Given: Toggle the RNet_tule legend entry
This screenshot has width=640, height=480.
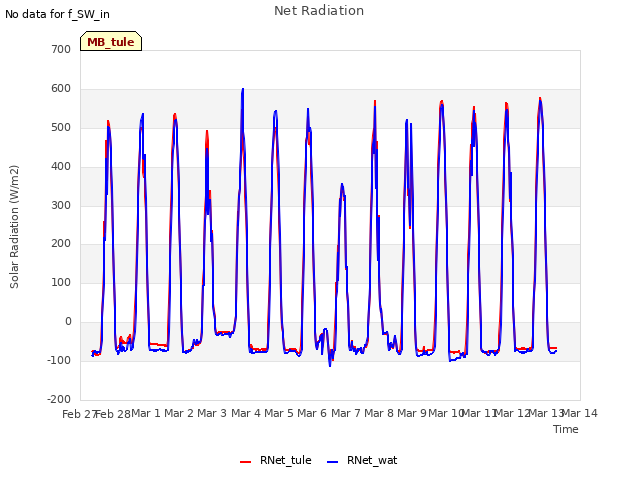Looking at the screenshot, I should 276,460.
